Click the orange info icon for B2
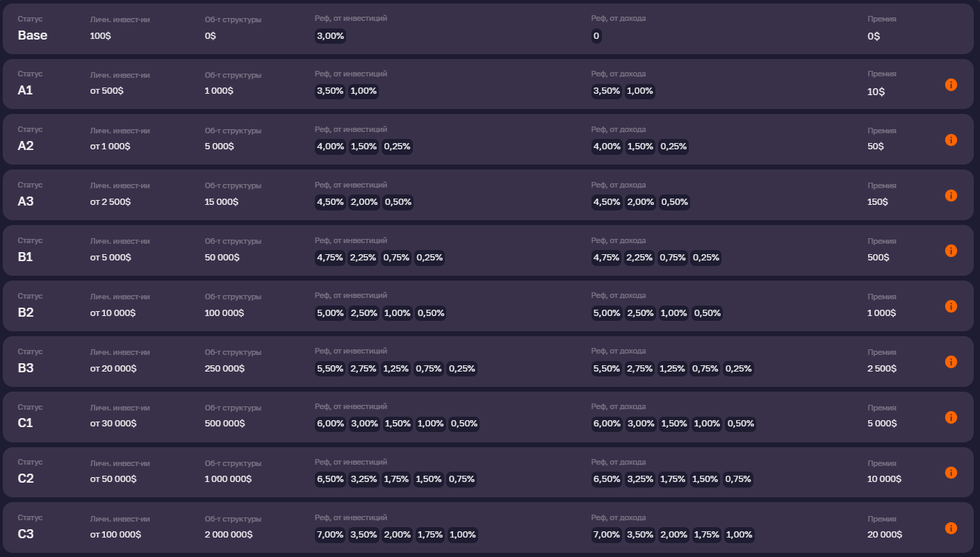The height and width of the screenshot is (557, 980). click(951, 306)
